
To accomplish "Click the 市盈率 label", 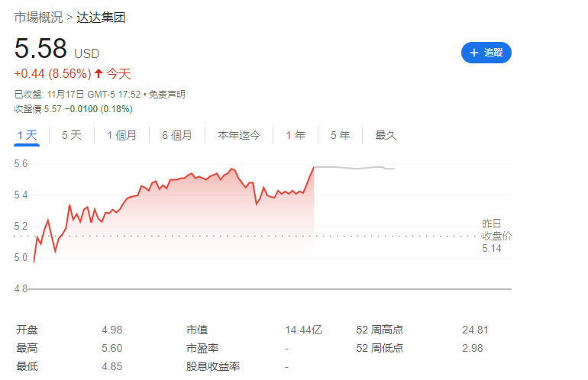I will pos(202,348).
